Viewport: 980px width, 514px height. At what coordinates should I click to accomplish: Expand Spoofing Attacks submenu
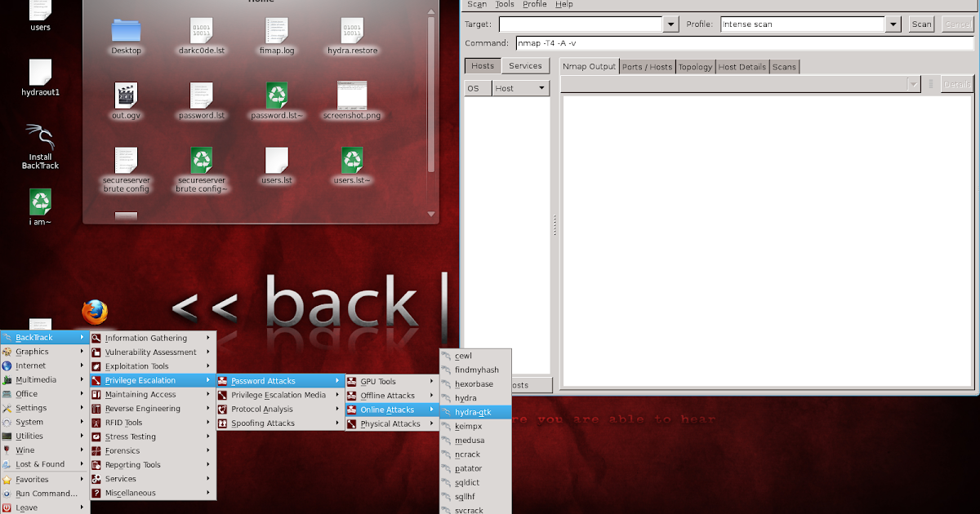(280, 423)
